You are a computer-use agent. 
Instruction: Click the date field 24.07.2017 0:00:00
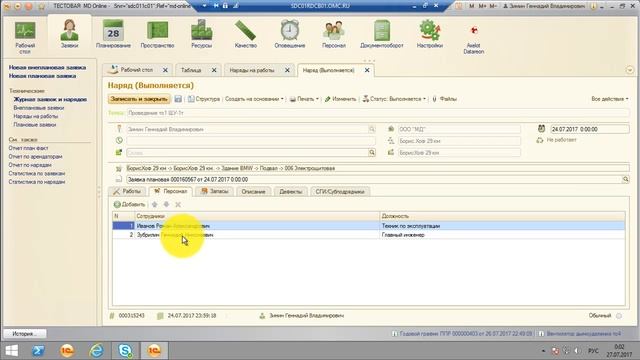point(589,129)
